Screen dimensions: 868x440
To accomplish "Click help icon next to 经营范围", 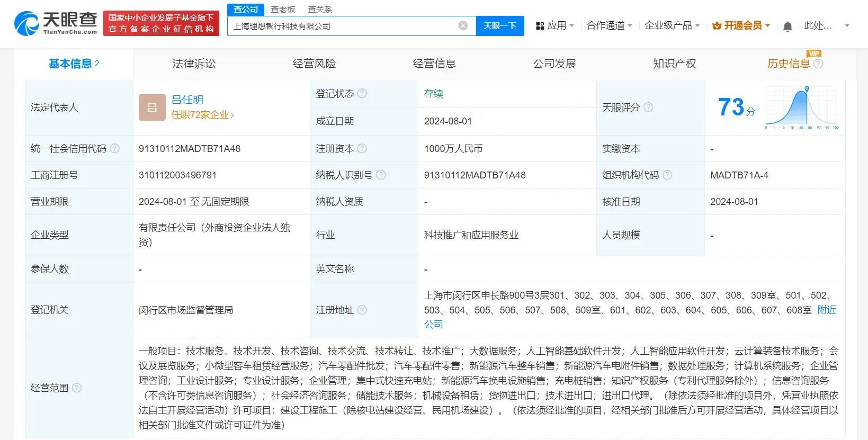I will [77, 388].
